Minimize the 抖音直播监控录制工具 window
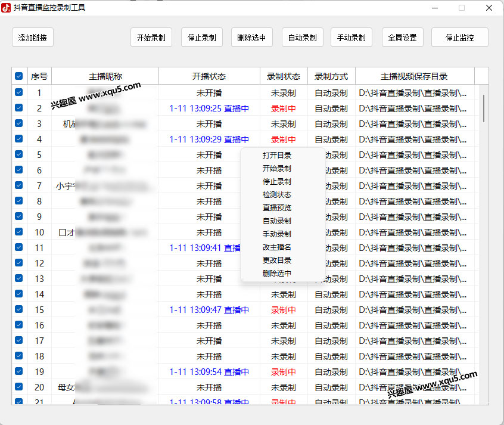This screenshot has width=504, height=425. point(435,8)
